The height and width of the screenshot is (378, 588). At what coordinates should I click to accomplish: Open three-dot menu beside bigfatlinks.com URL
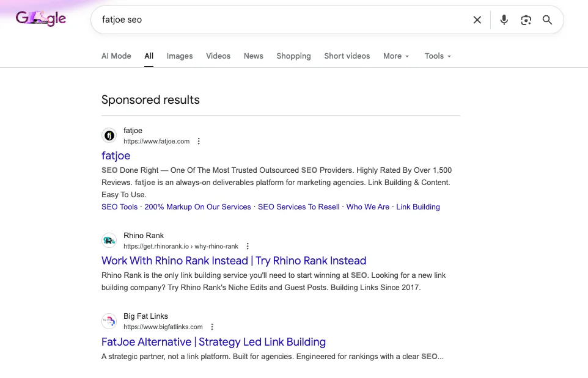coord(212,327)
